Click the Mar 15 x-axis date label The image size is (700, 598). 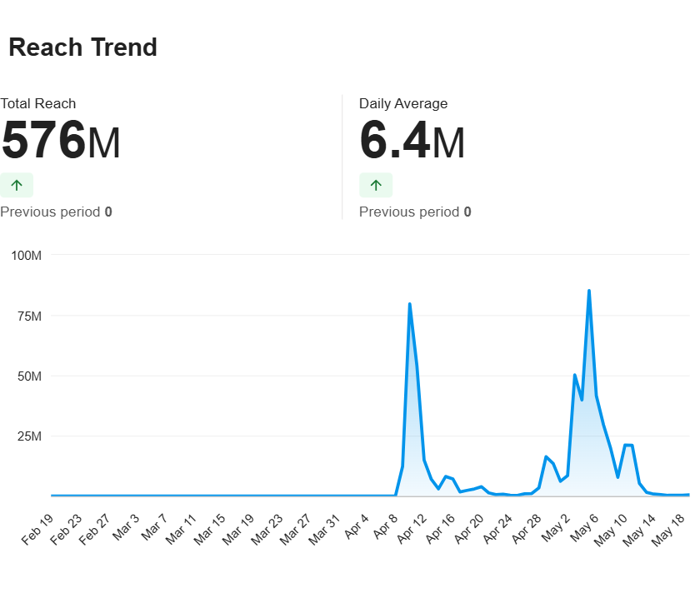click(x=209, y=530)
